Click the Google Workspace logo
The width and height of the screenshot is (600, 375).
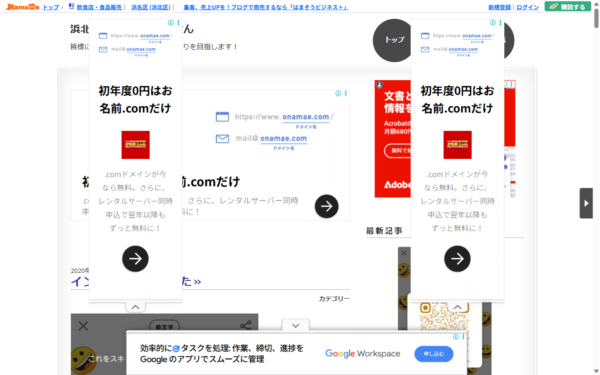[x=363, y=354]
